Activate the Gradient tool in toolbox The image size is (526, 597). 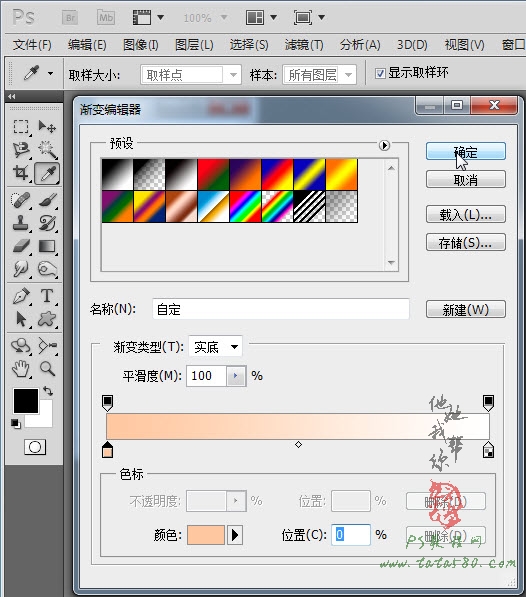(47, 246)
